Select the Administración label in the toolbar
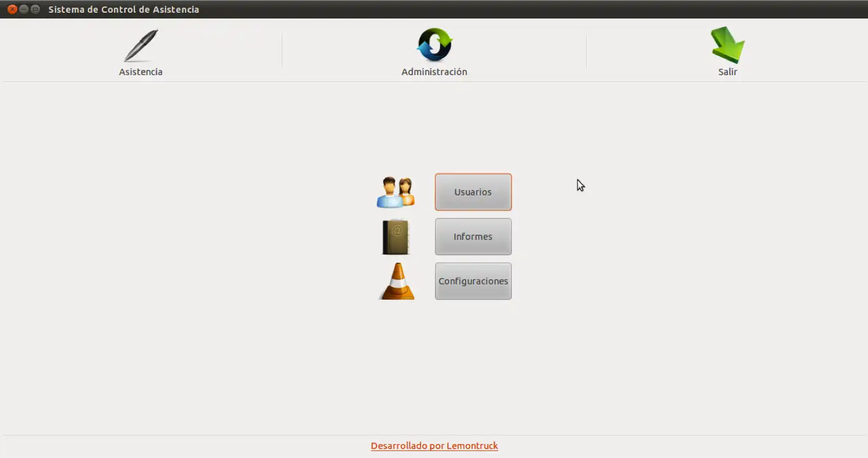 pos(435,72)
